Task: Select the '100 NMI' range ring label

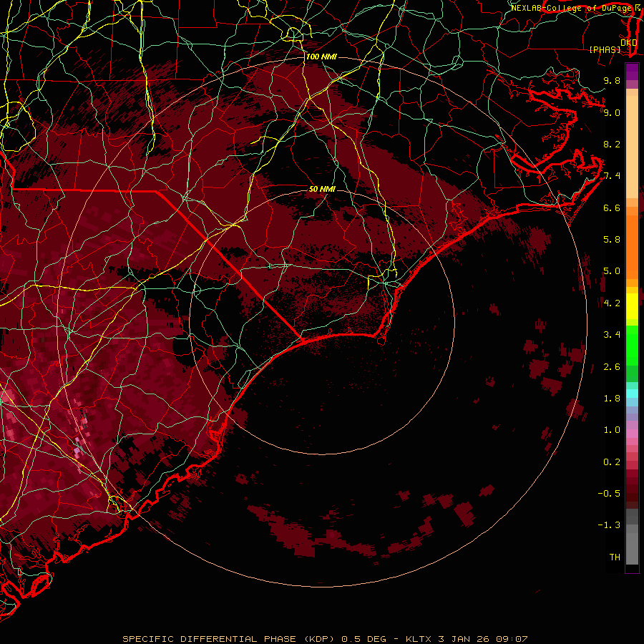Action: point(321,57)
